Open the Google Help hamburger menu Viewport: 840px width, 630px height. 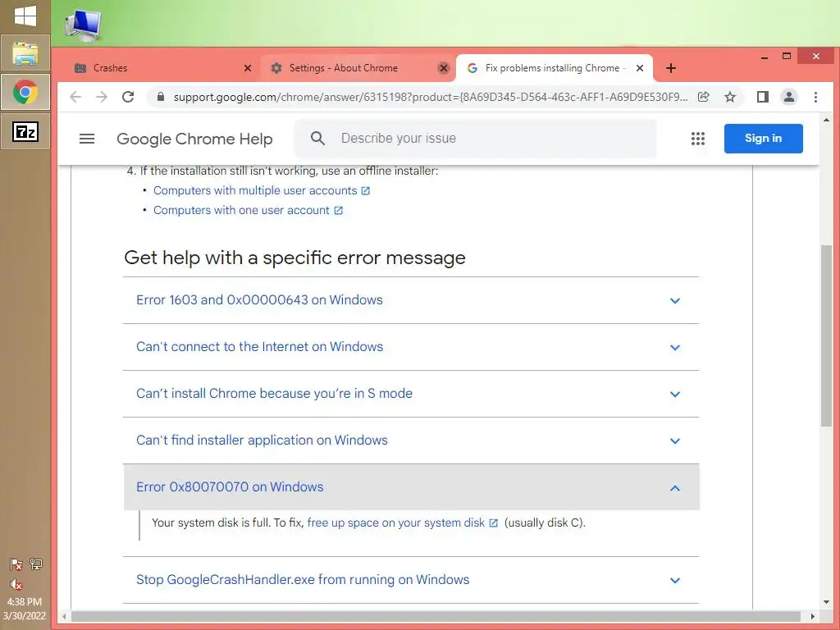click(x=87, y=139)
